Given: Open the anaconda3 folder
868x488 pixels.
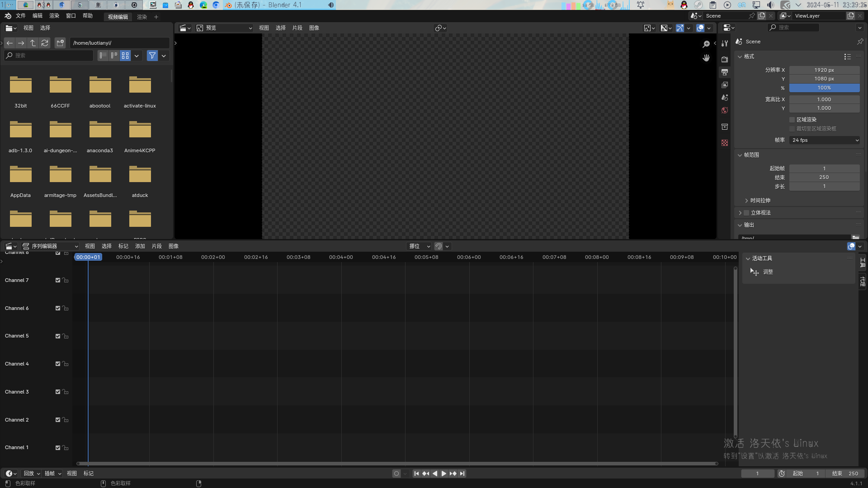Looking at the screenshot, I should (100, 131).
